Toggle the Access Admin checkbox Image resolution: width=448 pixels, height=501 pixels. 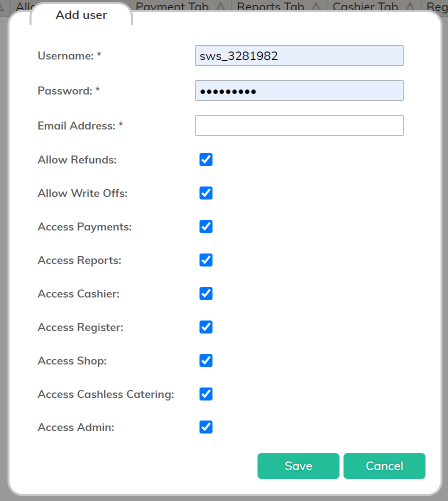(x=206, y=427)
